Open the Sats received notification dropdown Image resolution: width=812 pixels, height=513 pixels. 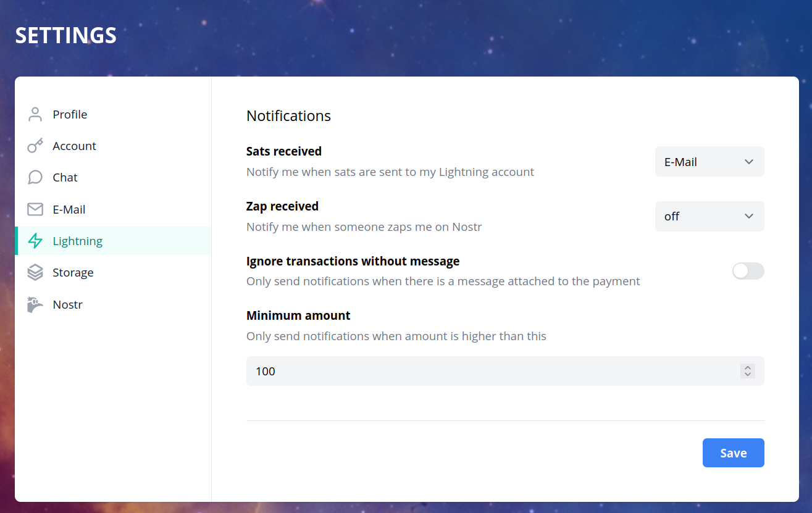click(x=709, y=162)
